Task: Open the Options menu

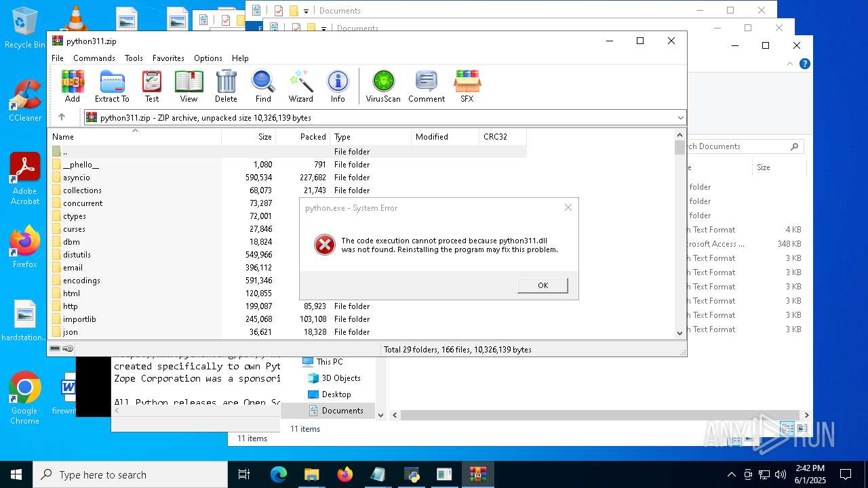Action: (208, 58)
